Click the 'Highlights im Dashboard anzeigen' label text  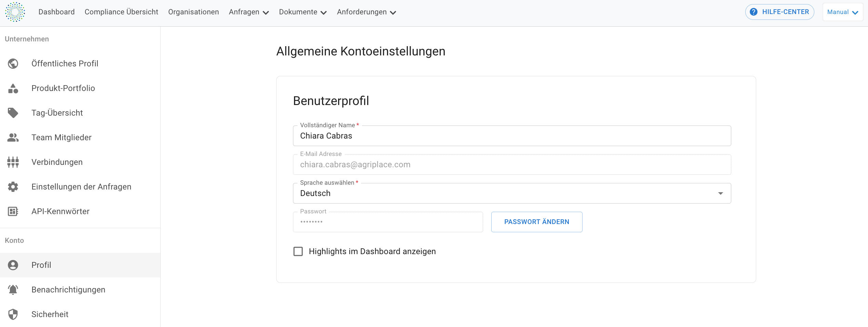click(372, 251)
